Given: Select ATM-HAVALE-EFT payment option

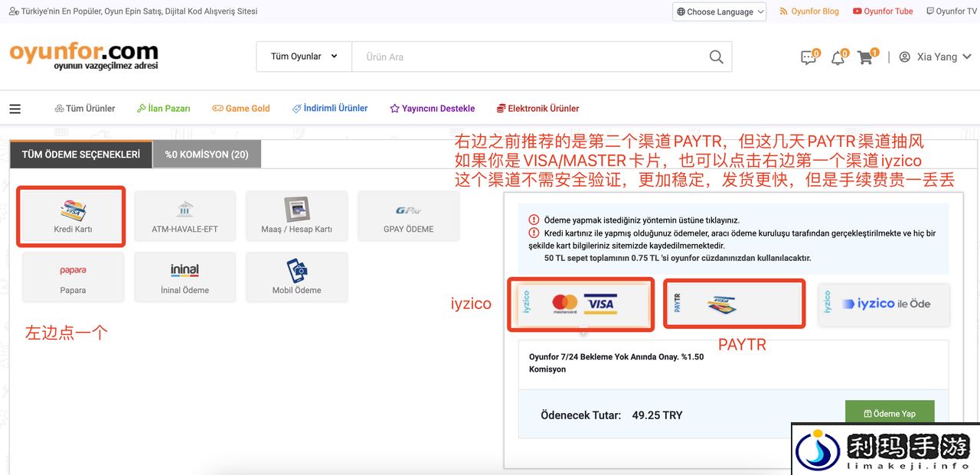Looking at the screenshot, I should tap(185, 216).
